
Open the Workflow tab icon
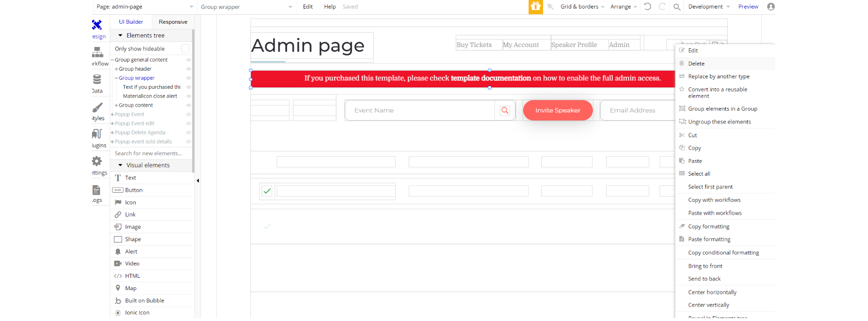98,52
